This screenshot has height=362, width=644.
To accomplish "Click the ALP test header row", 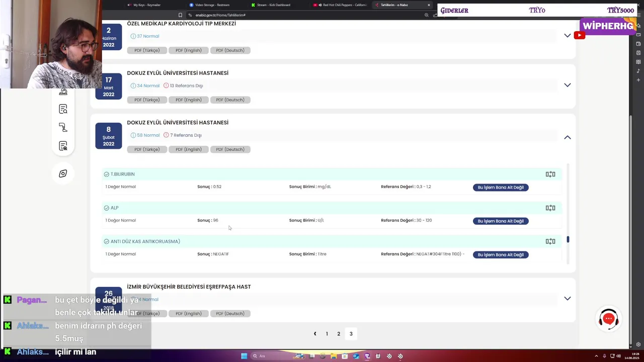I will (332, 208).
